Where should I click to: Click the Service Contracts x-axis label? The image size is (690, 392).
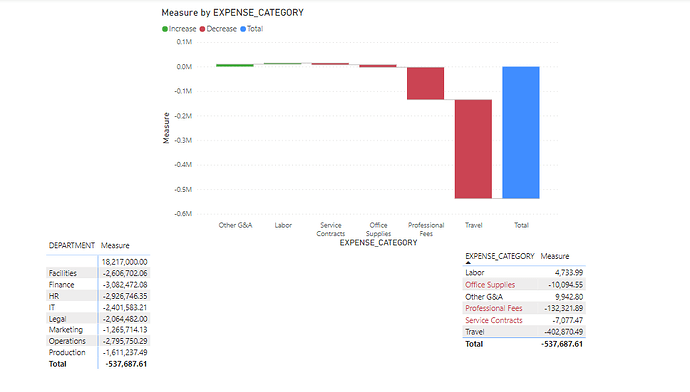click(x=330, y=229)
